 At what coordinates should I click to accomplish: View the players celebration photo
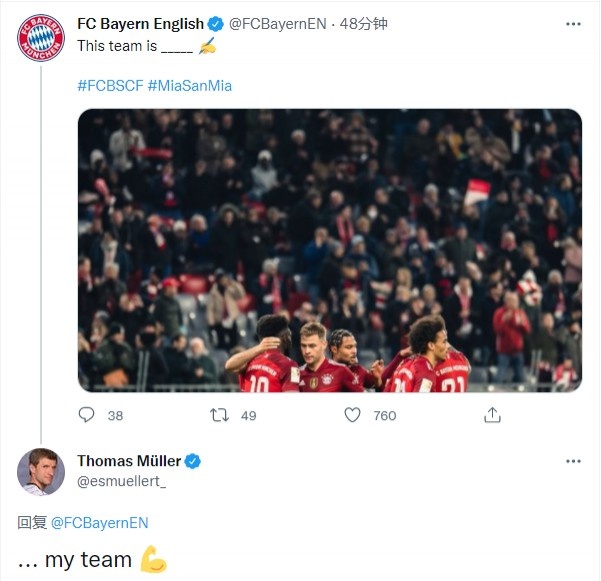(x=330, y=250)
